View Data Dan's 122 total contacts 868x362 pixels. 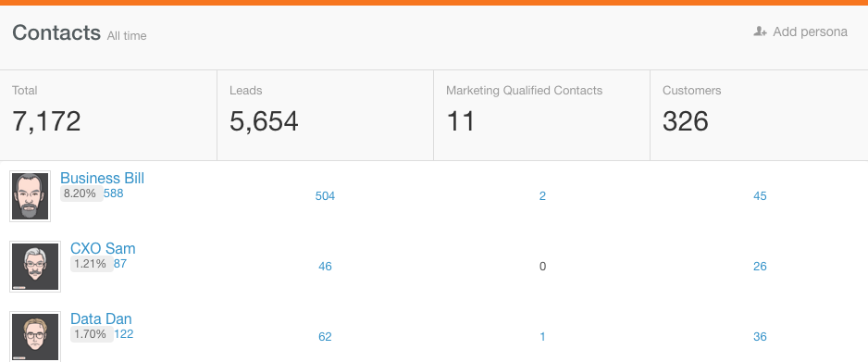pyautogui.click(x=123, y=334)
